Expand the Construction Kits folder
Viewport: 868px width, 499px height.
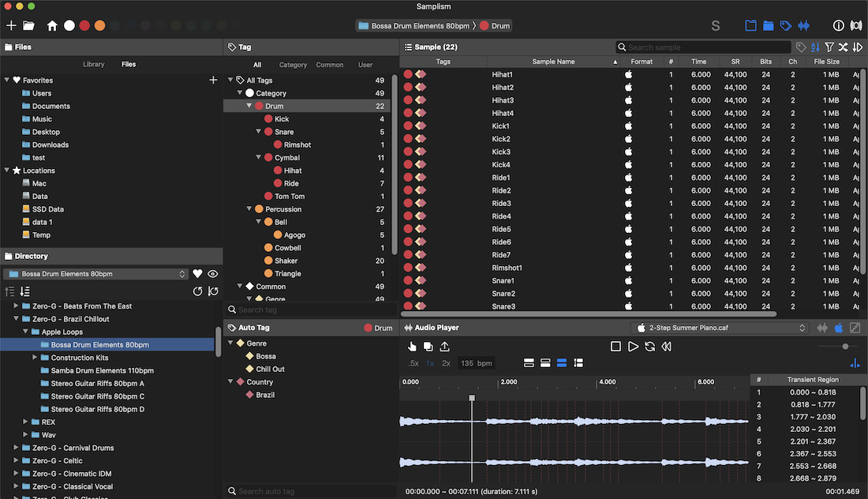coord(34,357)
